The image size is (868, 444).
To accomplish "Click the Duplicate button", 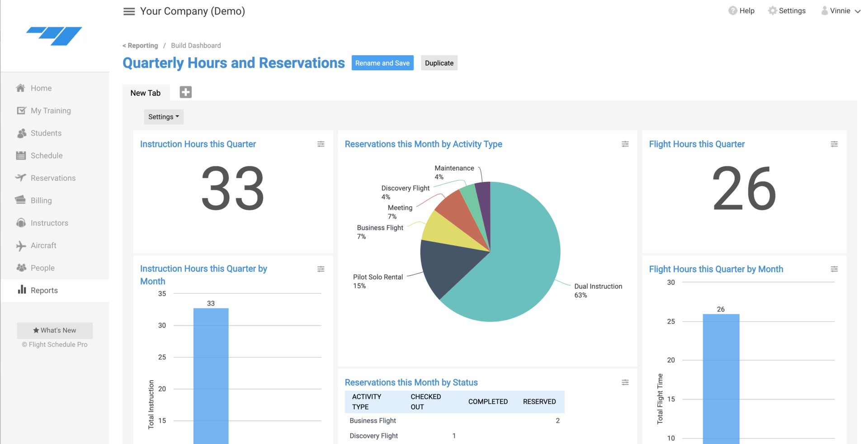I will click(439, 63).
